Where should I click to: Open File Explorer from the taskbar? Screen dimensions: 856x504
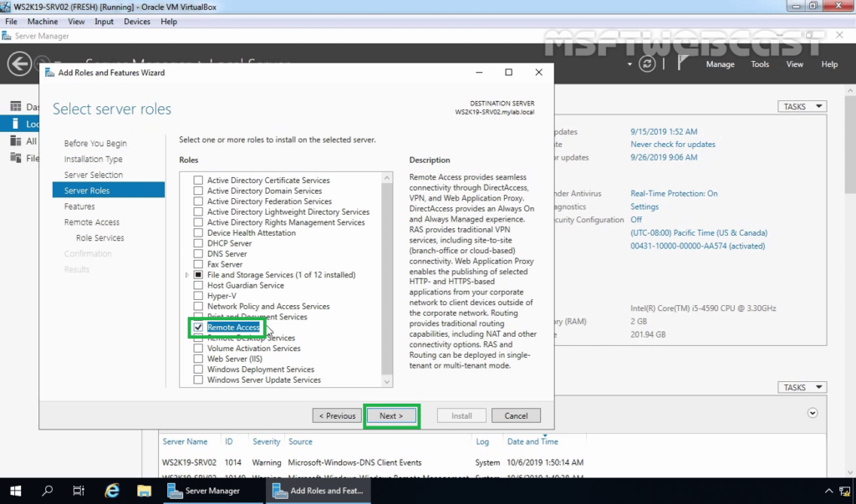point(144,491)
